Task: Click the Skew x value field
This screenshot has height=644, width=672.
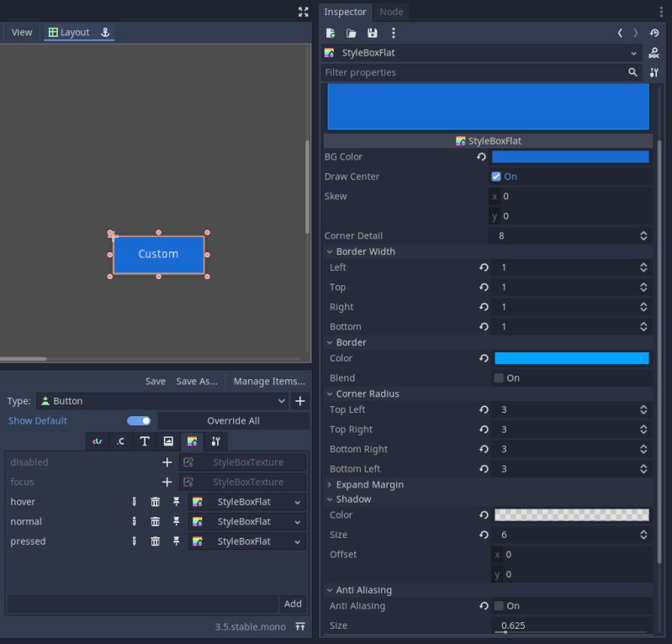Action: pyautogui.click(x=570, y=196)
